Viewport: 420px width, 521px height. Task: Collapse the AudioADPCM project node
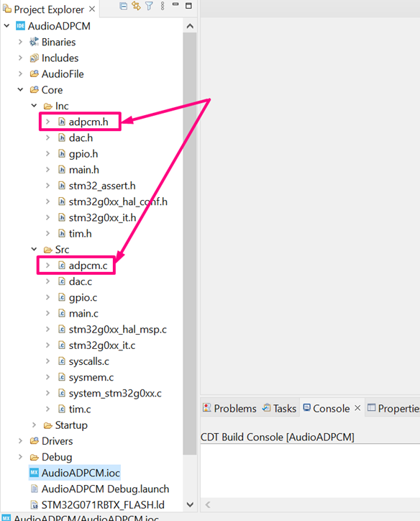(6, 26)
